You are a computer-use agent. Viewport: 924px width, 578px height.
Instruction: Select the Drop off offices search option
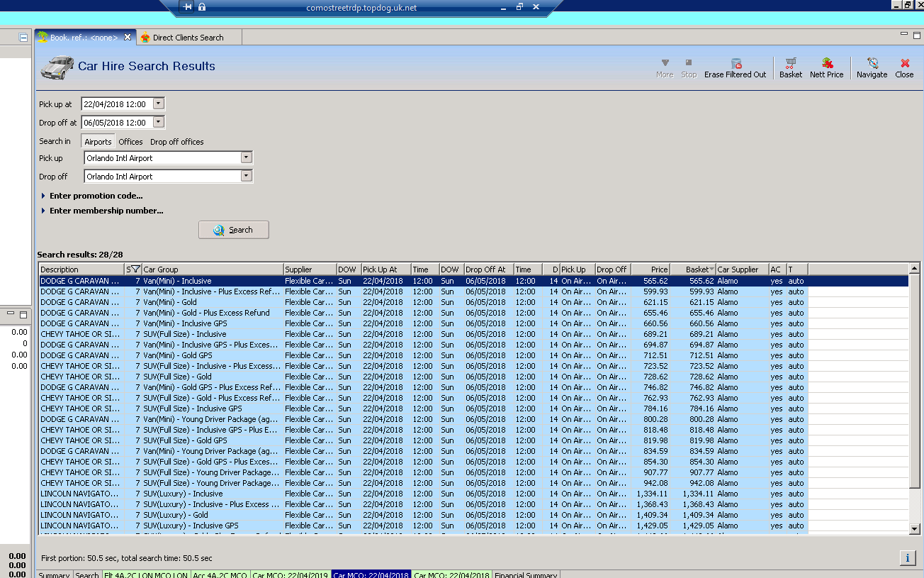coord(177,142)
